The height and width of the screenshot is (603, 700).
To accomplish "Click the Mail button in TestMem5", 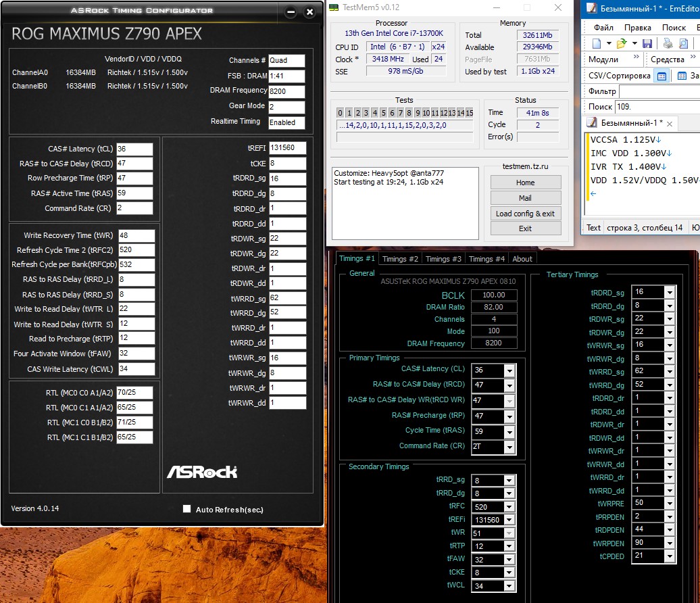I will [526, 198].
